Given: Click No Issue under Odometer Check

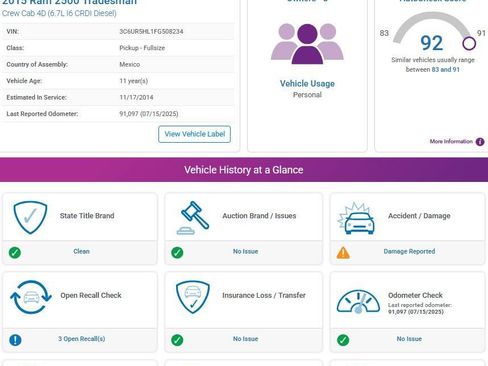Looking at the screenshot, I should point(409,339).
